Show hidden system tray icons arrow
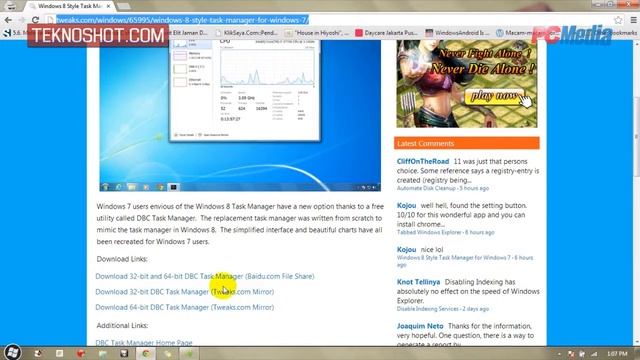The height and width of the screenshot is (360, 640). coord(559,354)
